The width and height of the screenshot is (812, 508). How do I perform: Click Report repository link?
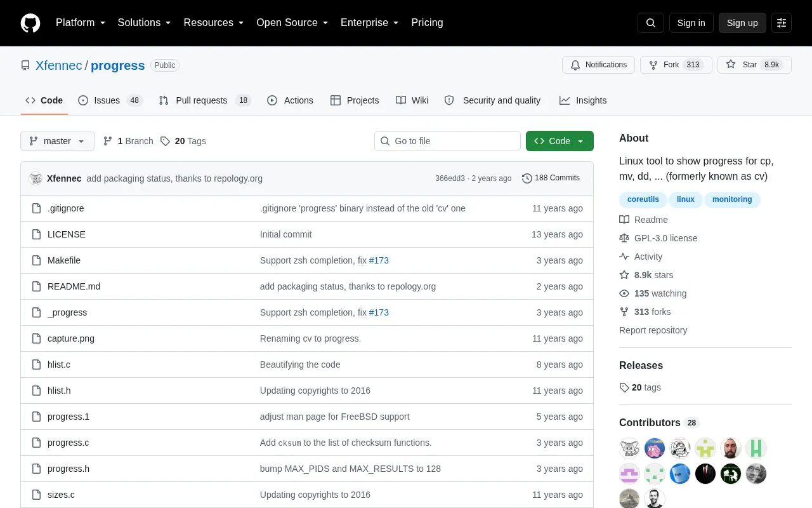(653, 330)
